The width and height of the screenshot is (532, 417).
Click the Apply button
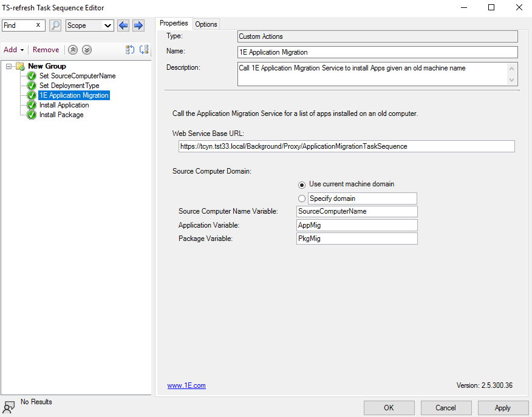pyautogui.click(x=502, y=408)
